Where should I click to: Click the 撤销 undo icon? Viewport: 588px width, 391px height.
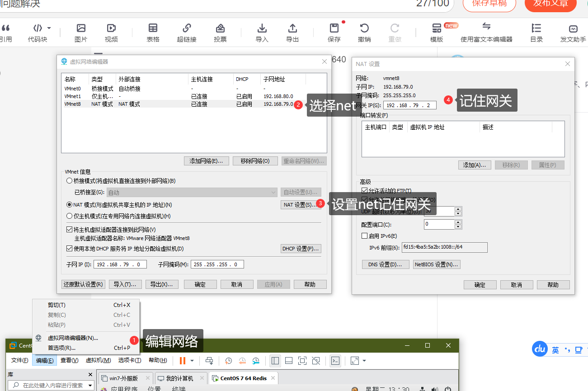click(x=364, y=28)
